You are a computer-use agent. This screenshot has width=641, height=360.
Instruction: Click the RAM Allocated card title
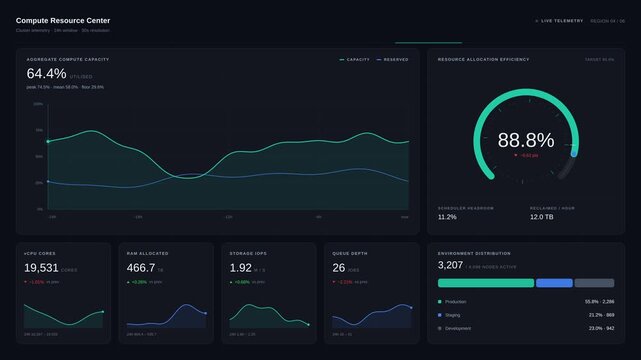coord(148,253)
